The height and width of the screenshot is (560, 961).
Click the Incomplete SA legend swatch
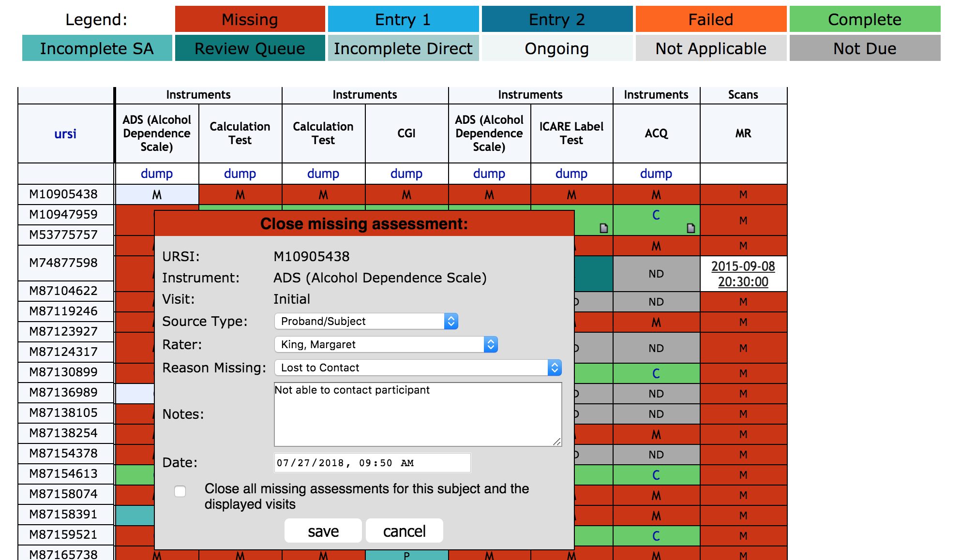click(97, 48)
